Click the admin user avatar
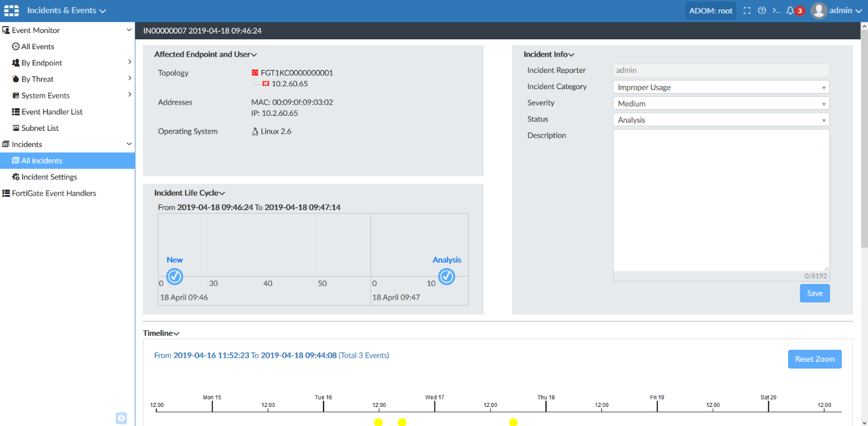The image size is (868, 426). (x=818, y=10)
